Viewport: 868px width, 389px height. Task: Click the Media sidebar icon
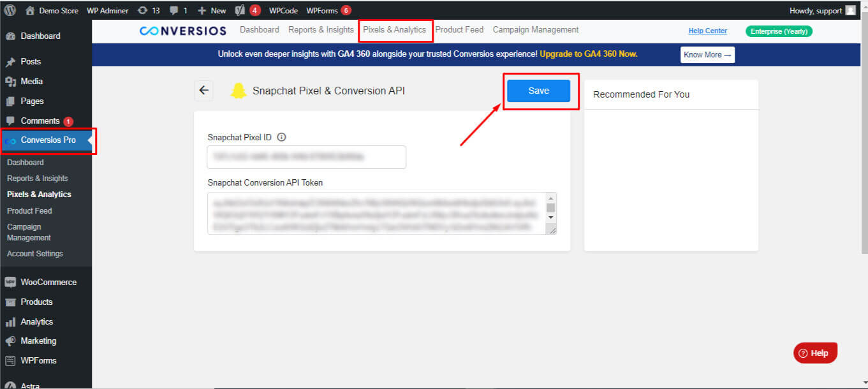[10, 82]
